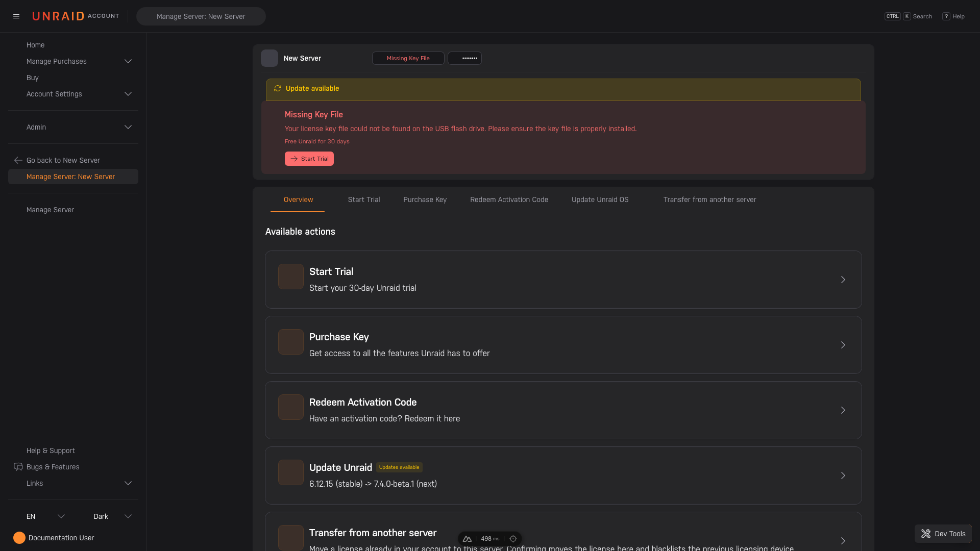Switch to the Overview tab
The image size is (980, 551).
pos(299,199)
